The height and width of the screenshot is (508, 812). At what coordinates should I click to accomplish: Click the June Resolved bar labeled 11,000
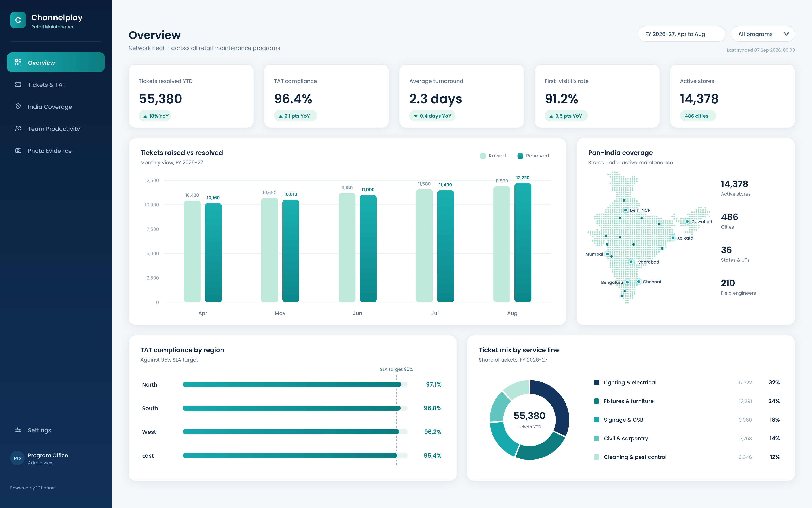click(x=368, y=249)
